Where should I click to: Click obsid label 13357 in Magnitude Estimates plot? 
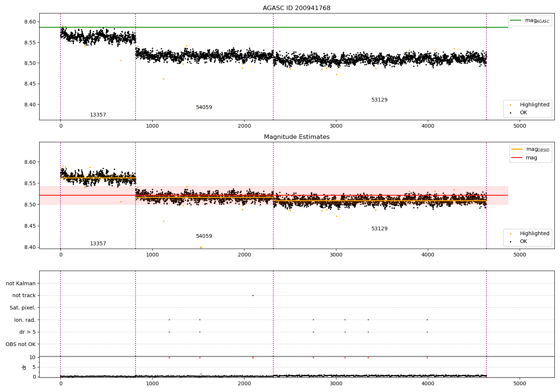point(98,244)
